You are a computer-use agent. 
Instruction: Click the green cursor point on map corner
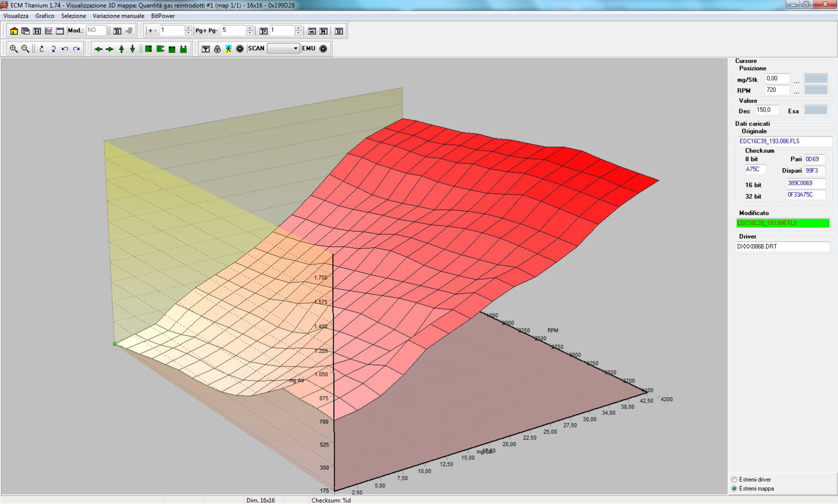point(114,344)
